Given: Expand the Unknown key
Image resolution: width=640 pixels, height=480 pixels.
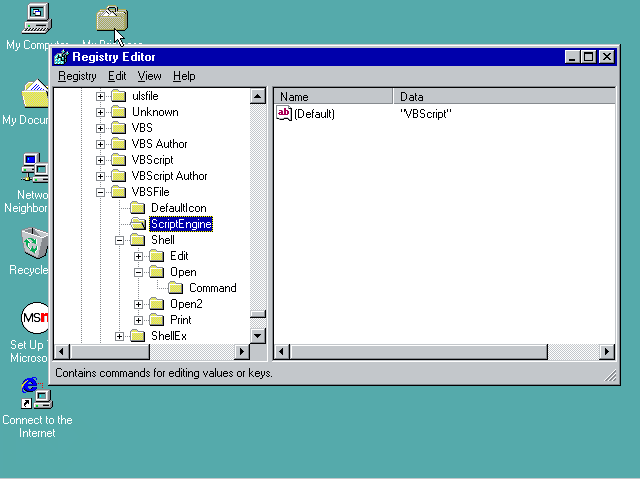Looking at the screenshot, I should click(x=100, y=112).
